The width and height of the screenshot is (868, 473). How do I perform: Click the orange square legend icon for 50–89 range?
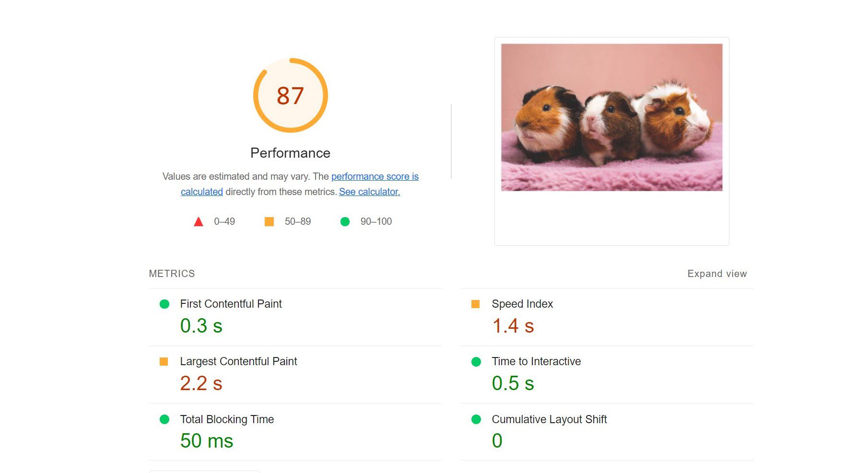pyautogui.click(x=269, y=221)
